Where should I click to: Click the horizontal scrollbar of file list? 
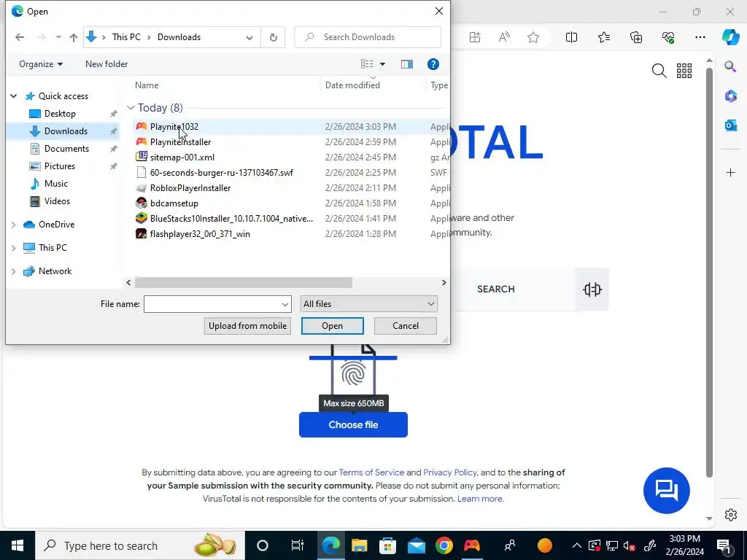point(244,283)
